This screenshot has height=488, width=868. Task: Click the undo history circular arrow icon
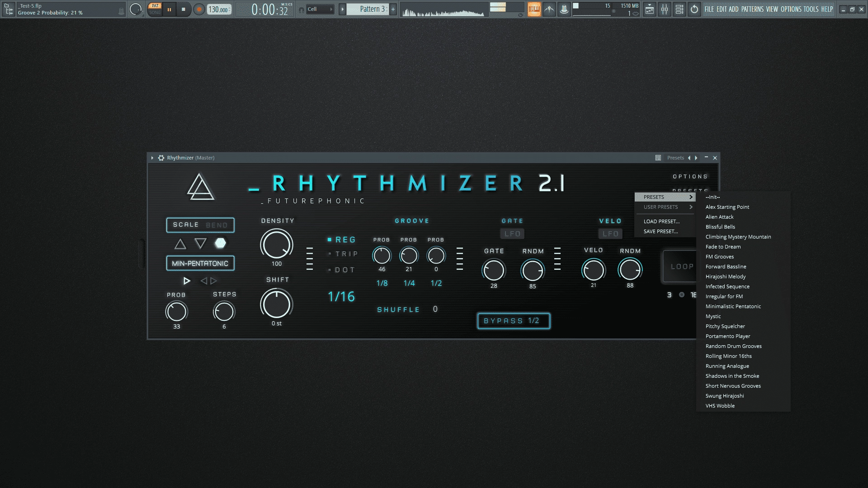(694, 9)
